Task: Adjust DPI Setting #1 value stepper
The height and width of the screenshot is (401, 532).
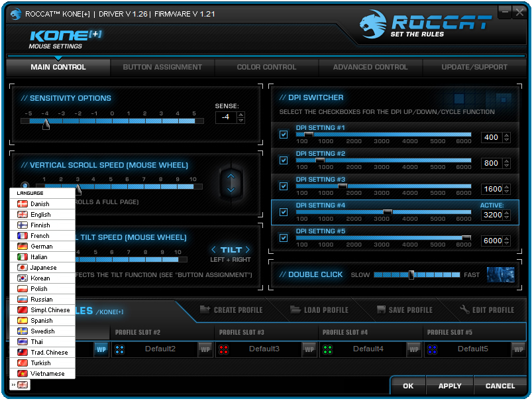Action: pyautogui.click(x=506, y=137)
